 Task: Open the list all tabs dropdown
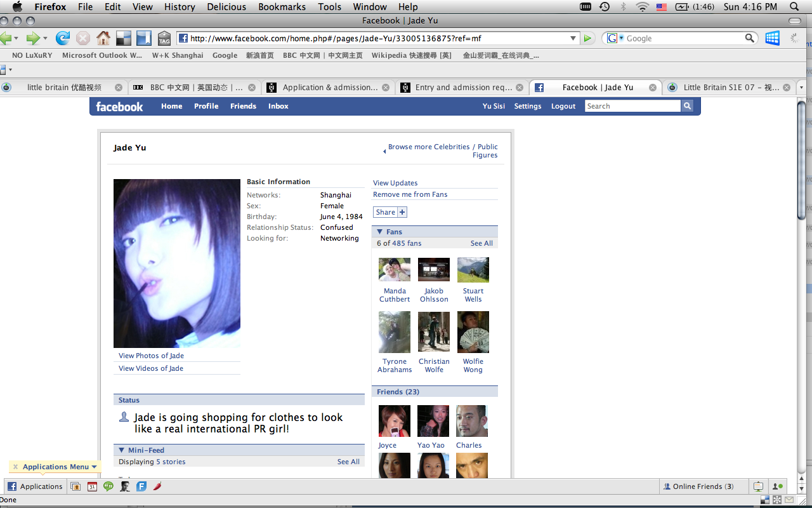pyautogui.click(x=801, y=87)
